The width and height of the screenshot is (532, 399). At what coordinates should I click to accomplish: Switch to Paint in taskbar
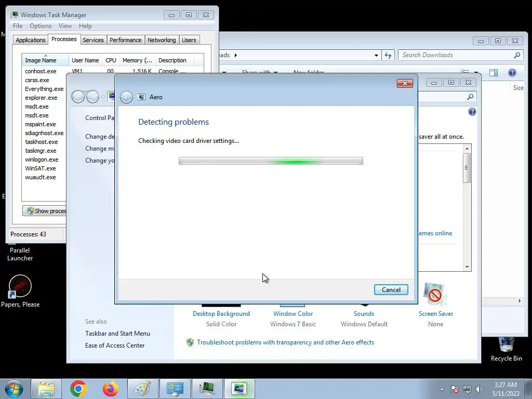pos(143,389)
